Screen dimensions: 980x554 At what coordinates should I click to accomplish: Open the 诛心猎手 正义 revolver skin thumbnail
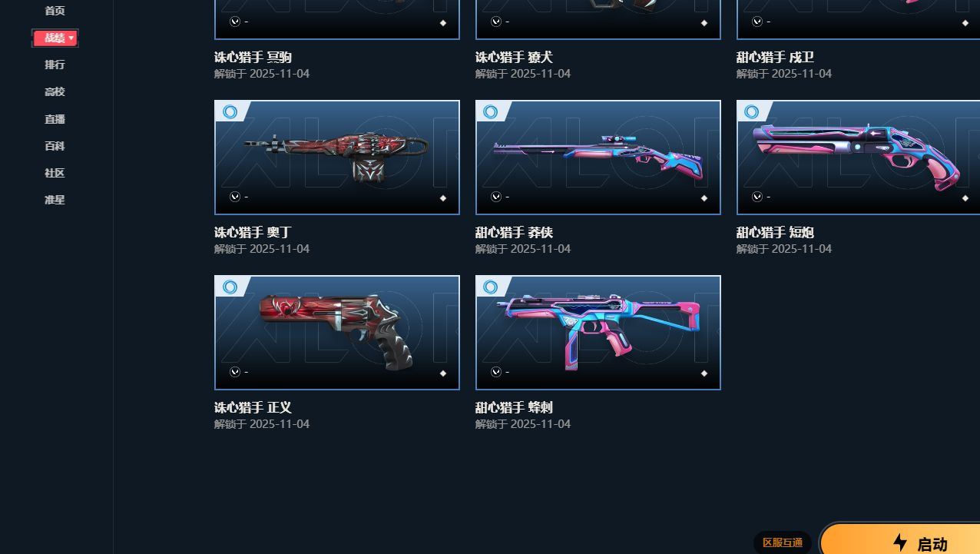point(337,333)
